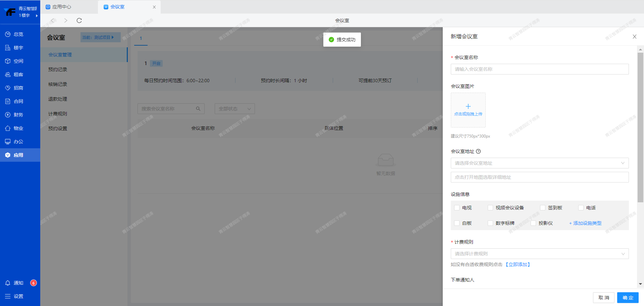Click the 【立即添加】 link
This screenshot has width=644, height=306.
518,264
